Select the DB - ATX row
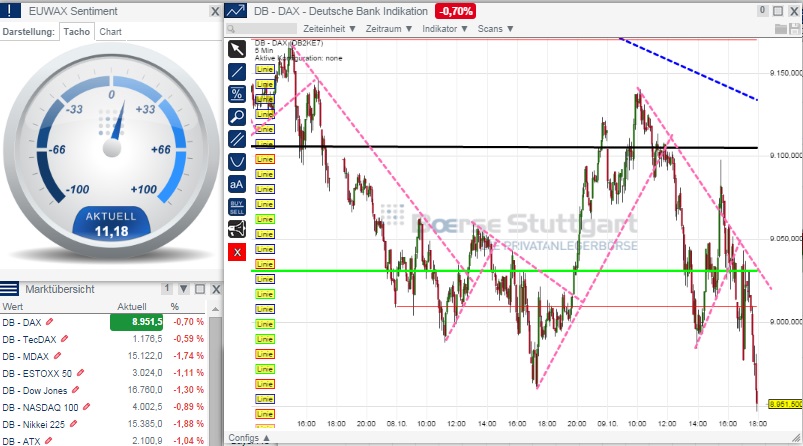Viewport: 803px width, 446px height. coord(103,440)
